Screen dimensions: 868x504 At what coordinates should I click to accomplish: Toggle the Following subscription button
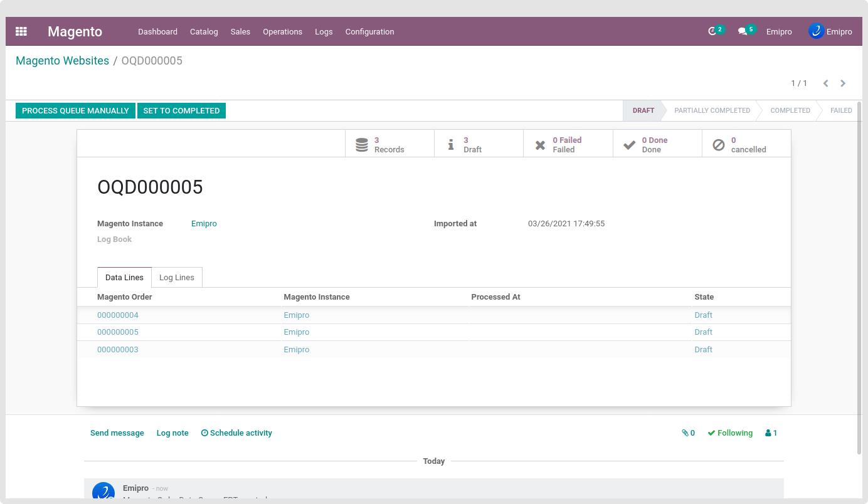pos(730,433)
